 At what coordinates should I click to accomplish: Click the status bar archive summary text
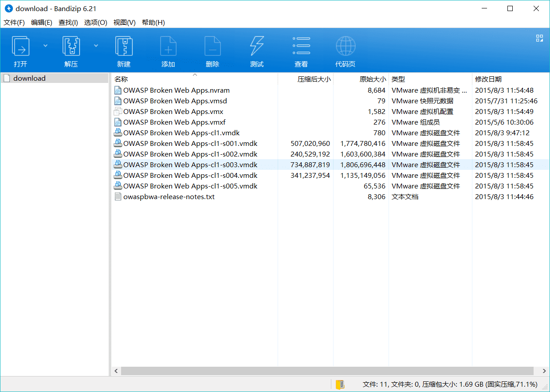[450, 384]
